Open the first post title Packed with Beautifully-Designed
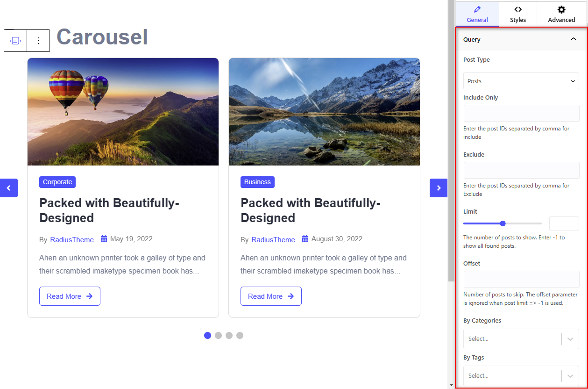 (109, 210)
